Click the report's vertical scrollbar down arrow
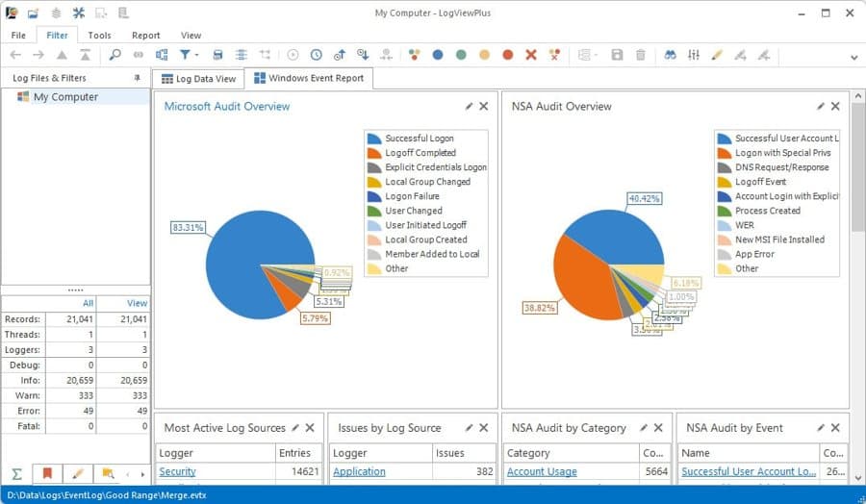 [x=857, y=478]
